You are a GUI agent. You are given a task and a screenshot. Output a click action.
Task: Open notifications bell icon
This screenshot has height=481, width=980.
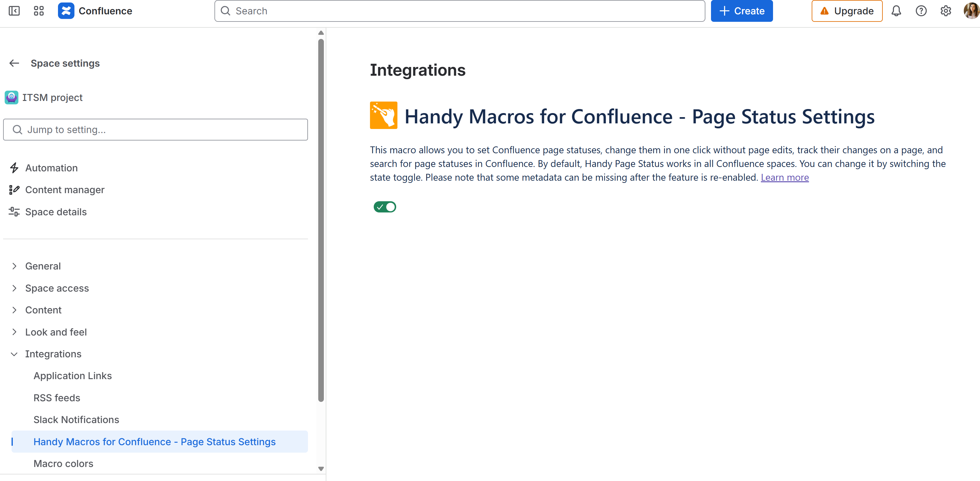896,11
